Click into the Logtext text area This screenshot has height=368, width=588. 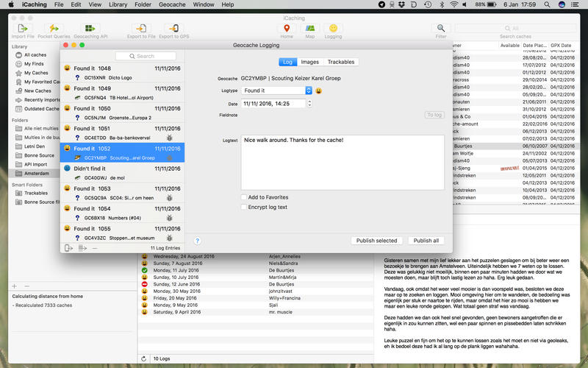point(343,163)
